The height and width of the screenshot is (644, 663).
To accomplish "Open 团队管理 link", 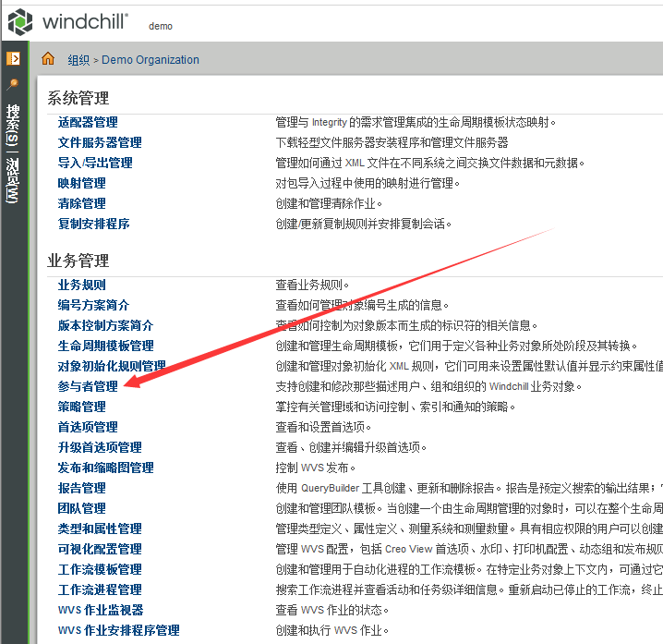I will (82, 508).
